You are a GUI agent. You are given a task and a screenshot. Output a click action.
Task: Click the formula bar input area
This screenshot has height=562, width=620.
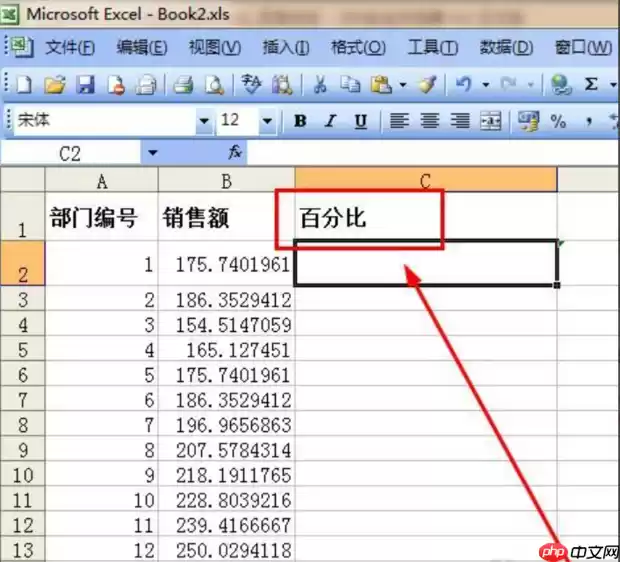coord(433,152)
